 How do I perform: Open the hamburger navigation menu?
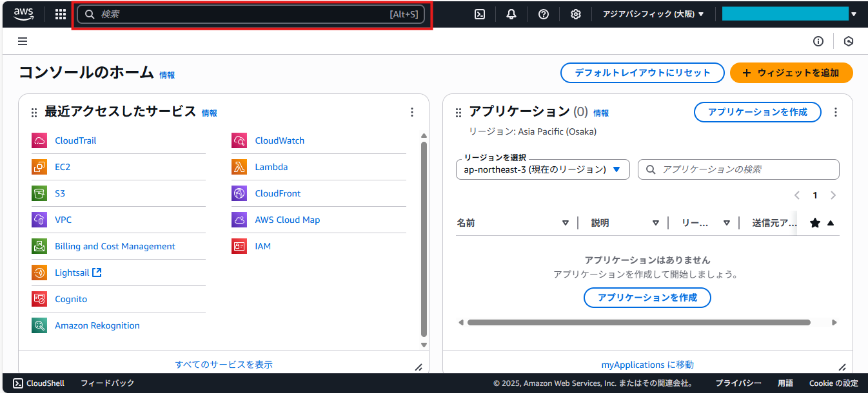(23, 41)
